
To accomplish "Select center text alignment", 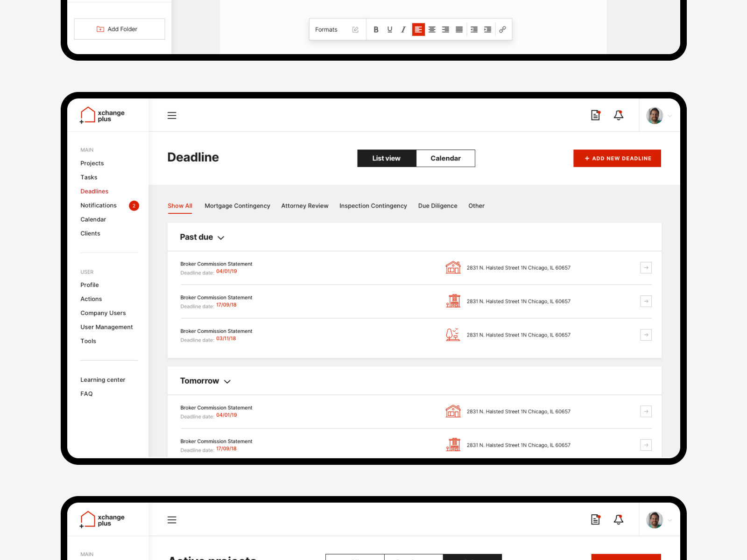I will point(431,29).
